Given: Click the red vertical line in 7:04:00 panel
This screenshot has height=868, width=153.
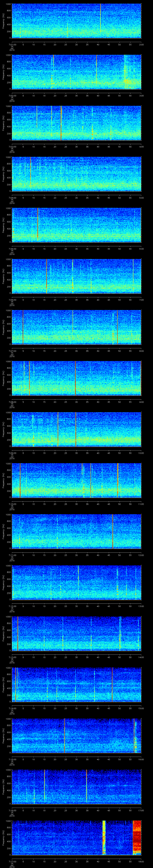Looking at the screenshot, I should coord(30,172).
